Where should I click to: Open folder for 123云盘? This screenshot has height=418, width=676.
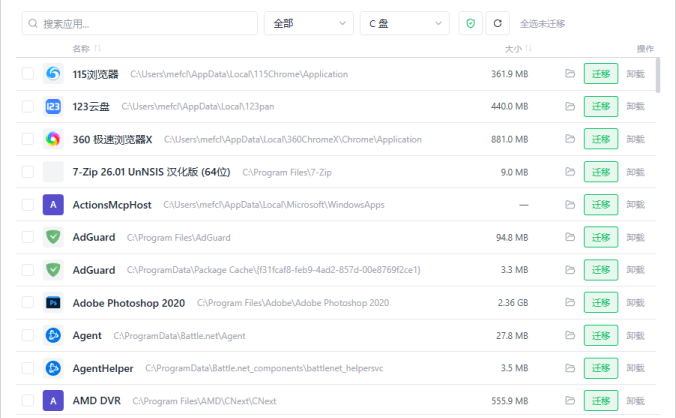(570, 106)
